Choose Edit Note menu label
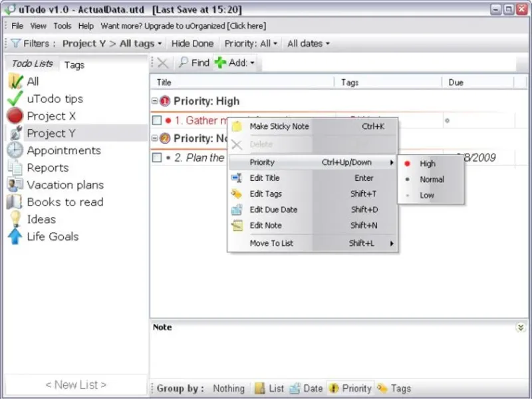This screenshot has height=399, width=532. (x=265, y=225)
